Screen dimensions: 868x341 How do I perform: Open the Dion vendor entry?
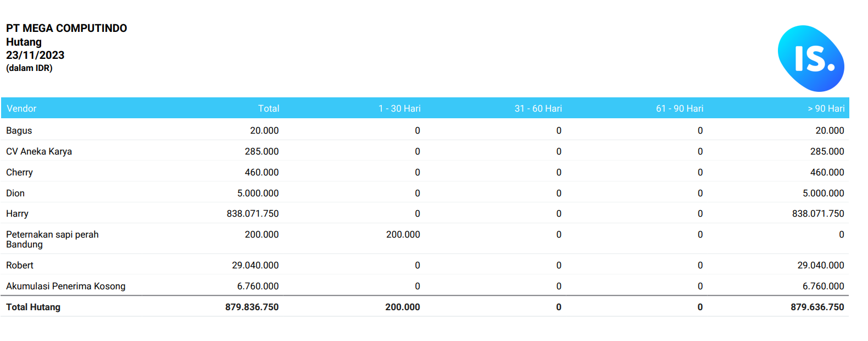(15, 193)
